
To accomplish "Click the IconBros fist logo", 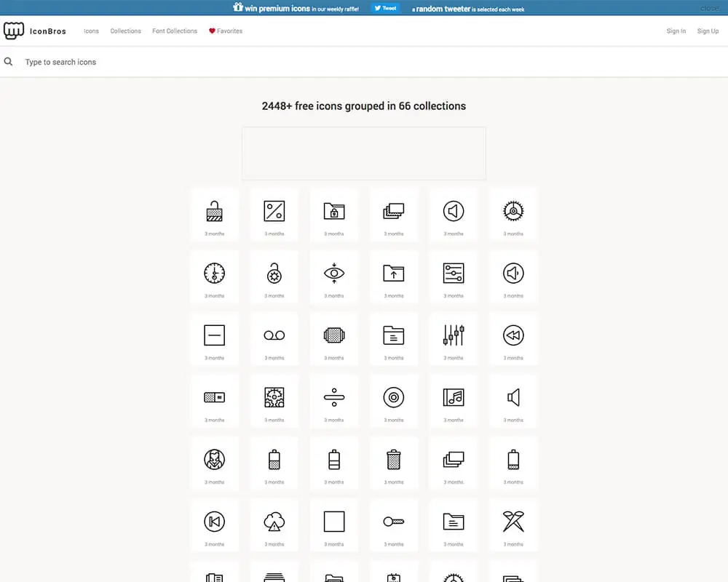I will (14, 31).
